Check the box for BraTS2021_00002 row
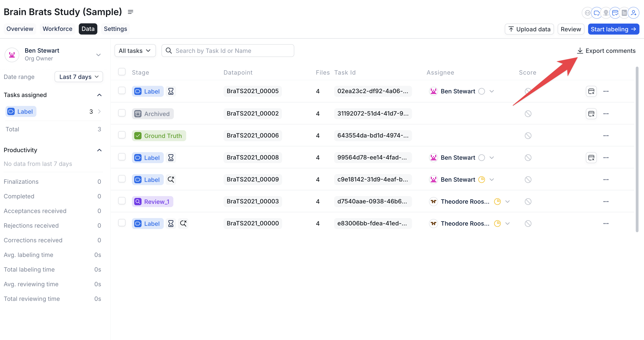The height and width of the screenshot is (340, 644). click(122, 113)
